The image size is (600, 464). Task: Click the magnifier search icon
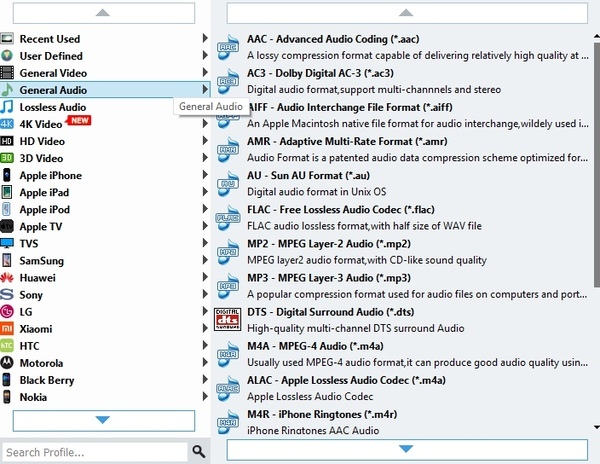point(199,452)
